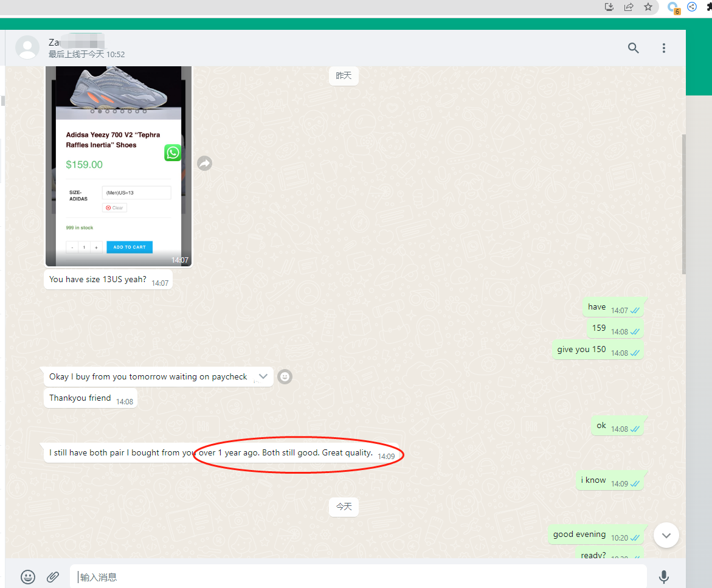
Task: Open the contact's profile avatar
Action: (x=27, y=48)
